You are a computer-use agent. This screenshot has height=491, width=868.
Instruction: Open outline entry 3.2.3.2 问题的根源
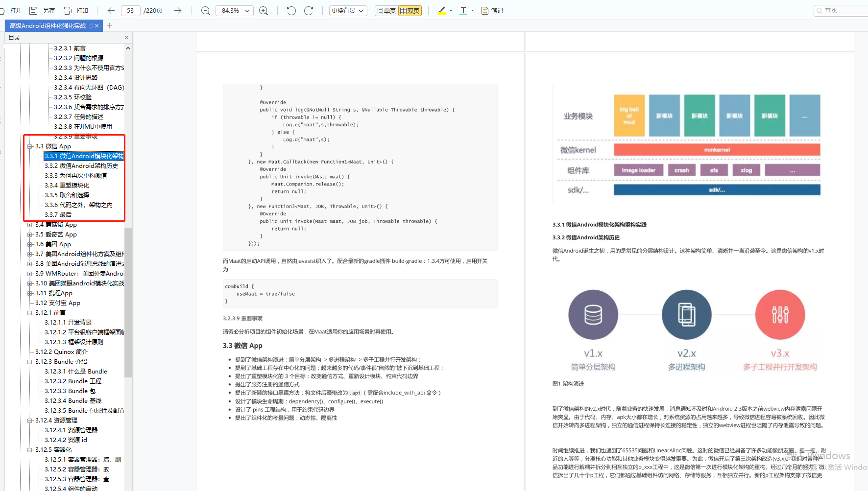click(78, 58)
